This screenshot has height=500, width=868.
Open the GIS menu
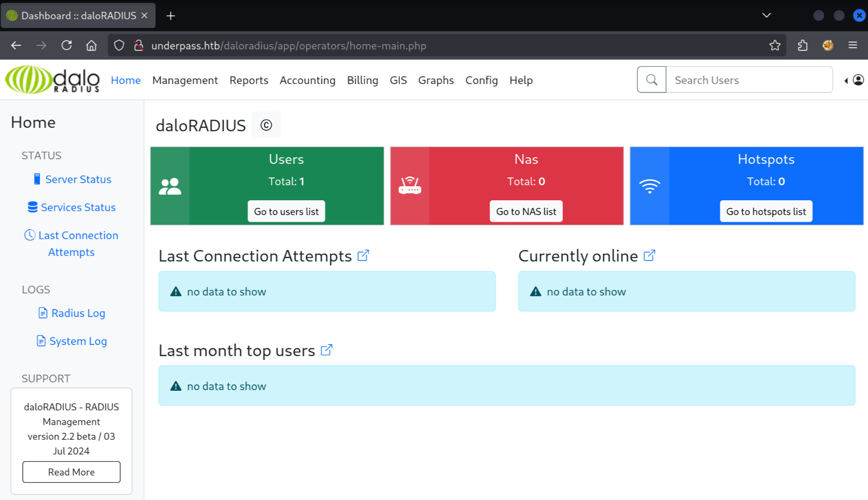coord(398,80)
